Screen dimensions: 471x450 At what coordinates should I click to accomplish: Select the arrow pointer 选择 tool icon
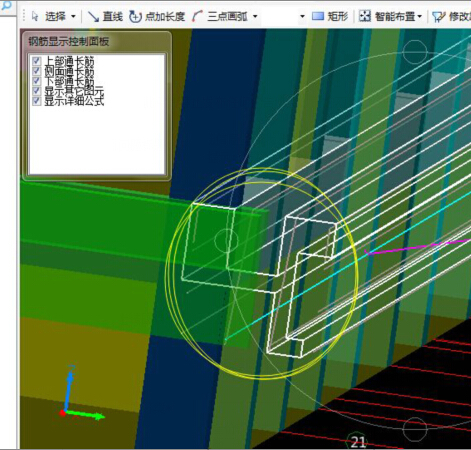[35, 16]
